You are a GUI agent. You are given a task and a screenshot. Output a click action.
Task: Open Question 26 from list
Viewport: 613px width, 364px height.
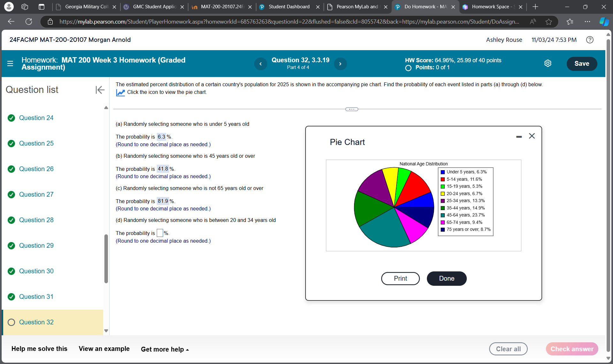(36, 169)
